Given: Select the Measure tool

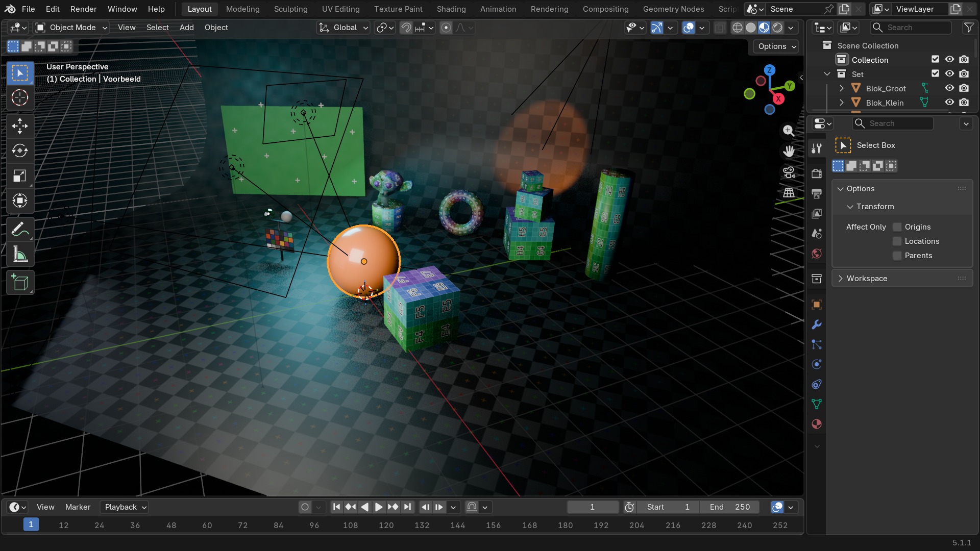Looking at the screenshot, I should (x=20, y=255).
